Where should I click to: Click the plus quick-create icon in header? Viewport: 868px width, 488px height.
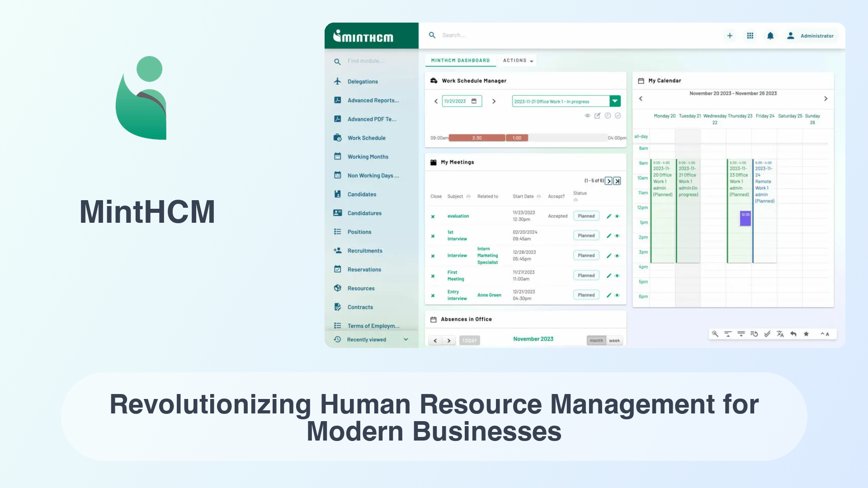tap(730, 36)
